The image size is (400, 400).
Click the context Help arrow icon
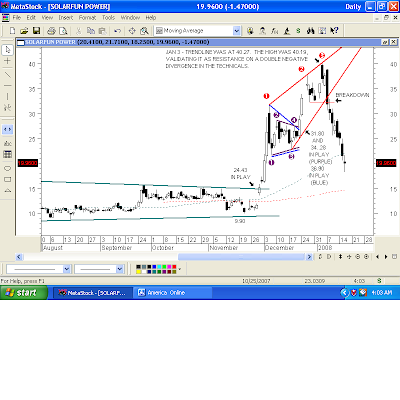[x=334, y=31]
